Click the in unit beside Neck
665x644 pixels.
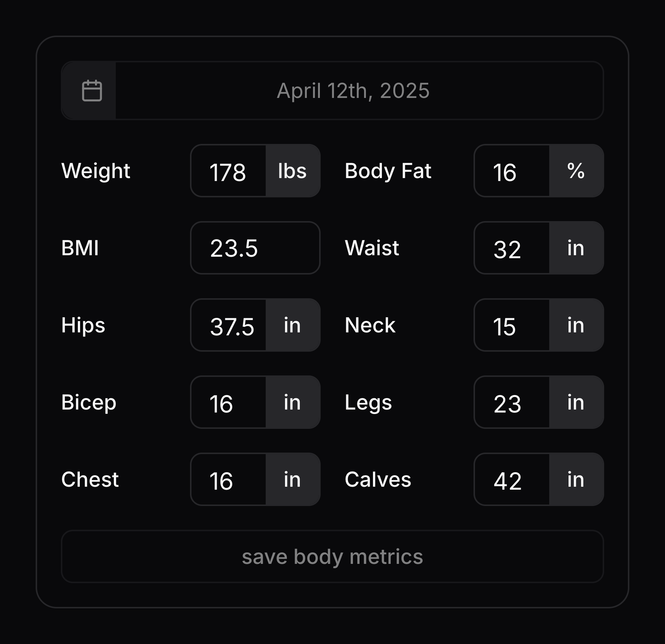576,325
